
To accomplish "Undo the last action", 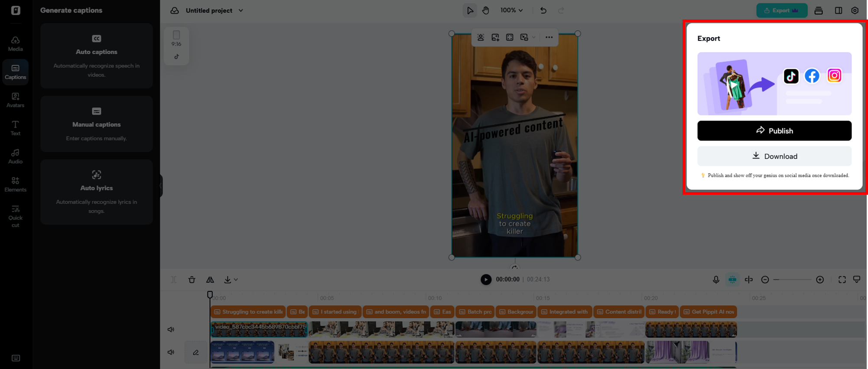I will [543, 10].
